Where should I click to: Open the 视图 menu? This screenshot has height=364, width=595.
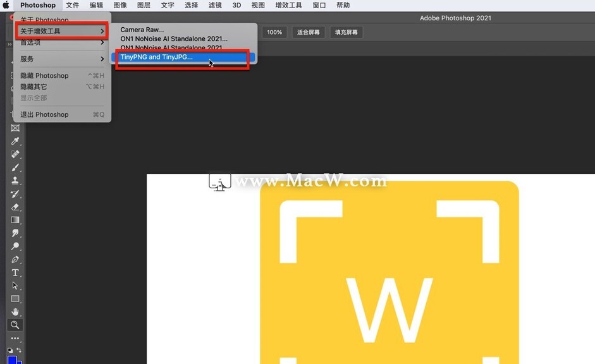pos(258,5)
